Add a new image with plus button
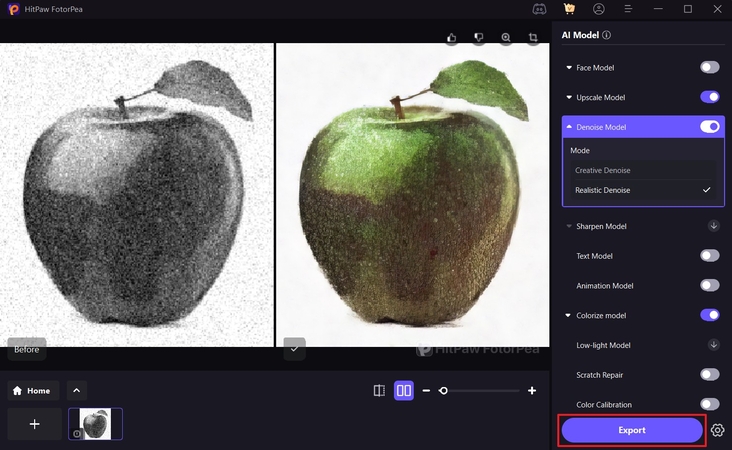Image resolution: width=732 pixels, height=450 pixels. (35, 424)
